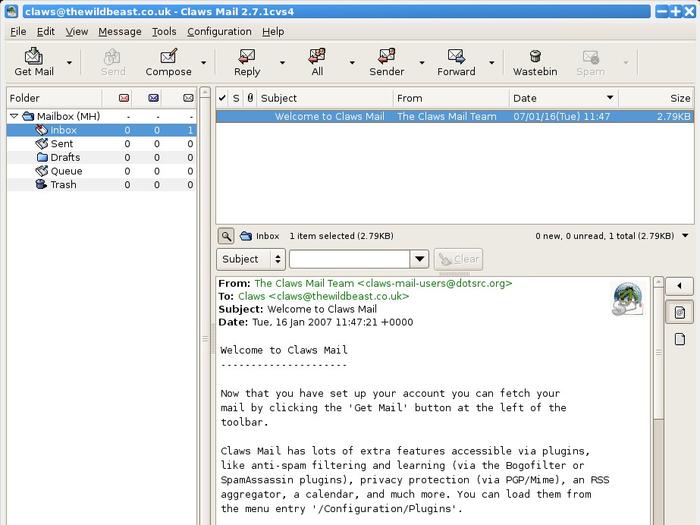
Task: Open the Tools menu
Action: [x=164, y=32]
